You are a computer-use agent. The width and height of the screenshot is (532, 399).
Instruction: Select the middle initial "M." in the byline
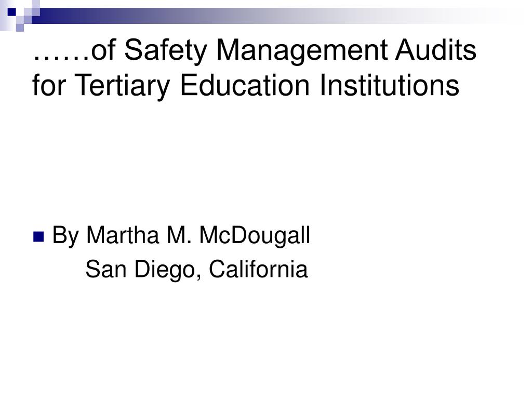pyautogui.click(x=179, y=235)
